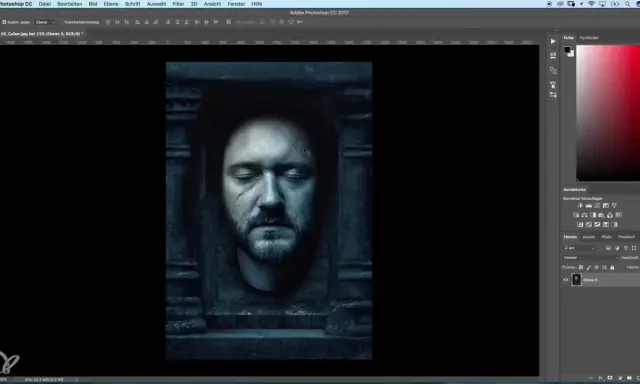The height and width of the screenshot is (384, 640).
Task: Hide the Ebene 0 layer
Action: coord(566,280)
